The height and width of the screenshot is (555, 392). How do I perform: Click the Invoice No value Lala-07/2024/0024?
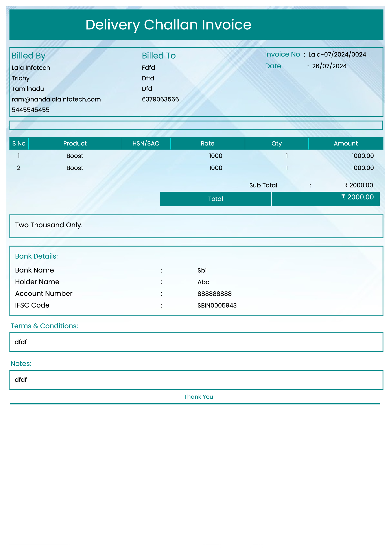[337, 54]
